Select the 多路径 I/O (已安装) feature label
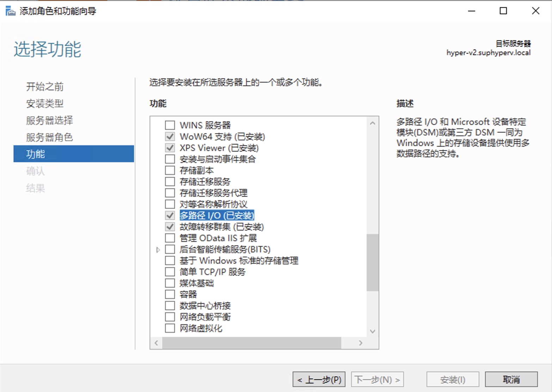The height and width of the screenshot is (392, 552). pos(217,215)
